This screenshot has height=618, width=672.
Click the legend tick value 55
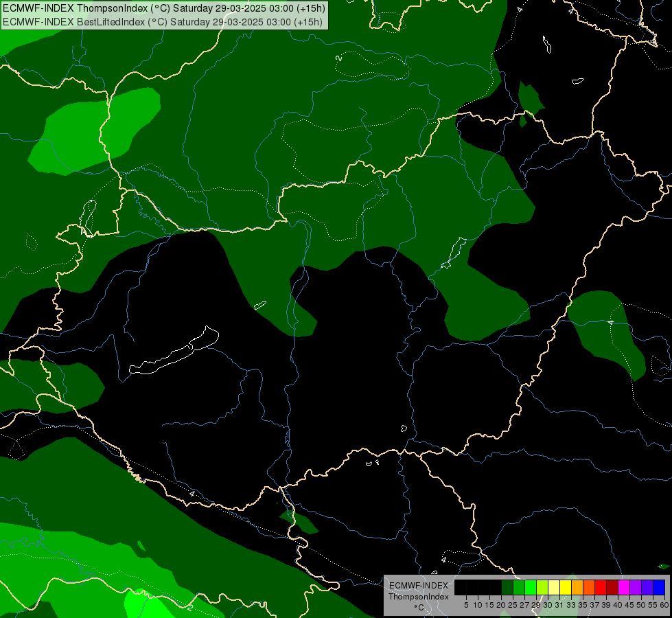653,605
